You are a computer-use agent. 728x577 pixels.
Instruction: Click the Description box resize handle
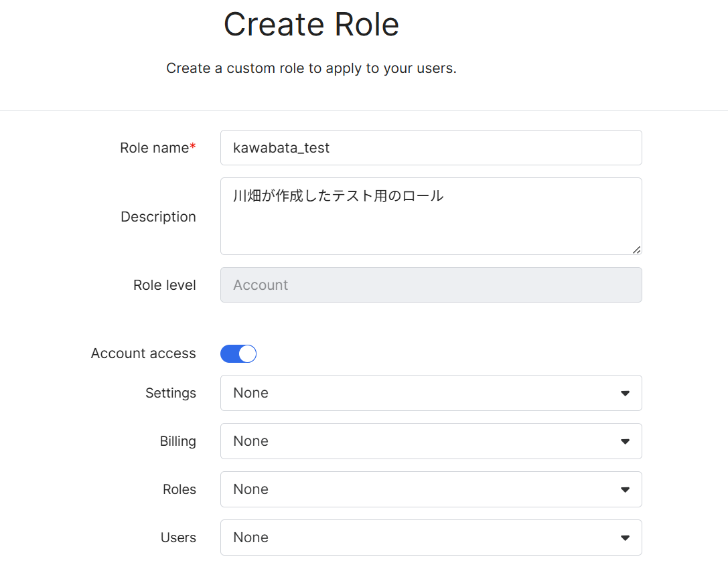point(636,250)
